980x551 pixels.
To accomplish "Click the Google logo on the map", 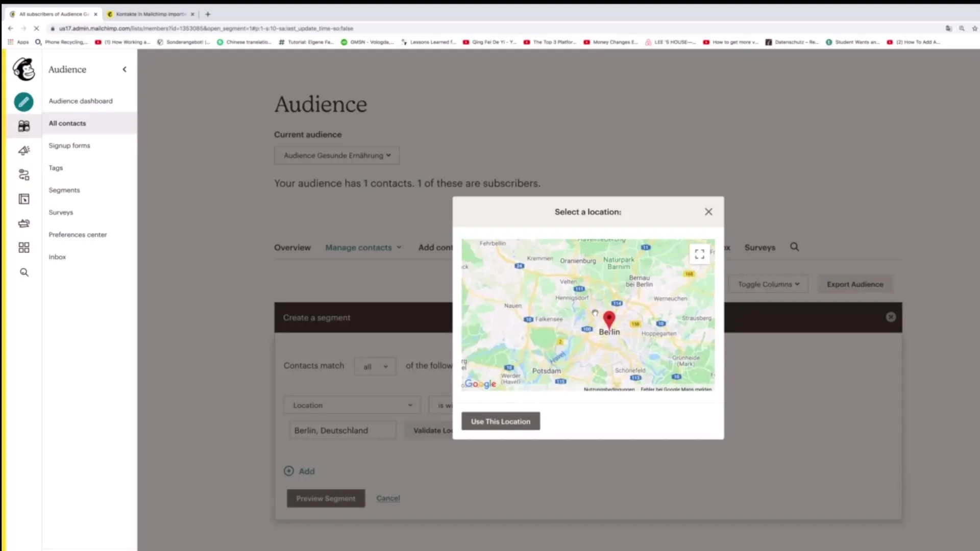I will click(480, 384).
